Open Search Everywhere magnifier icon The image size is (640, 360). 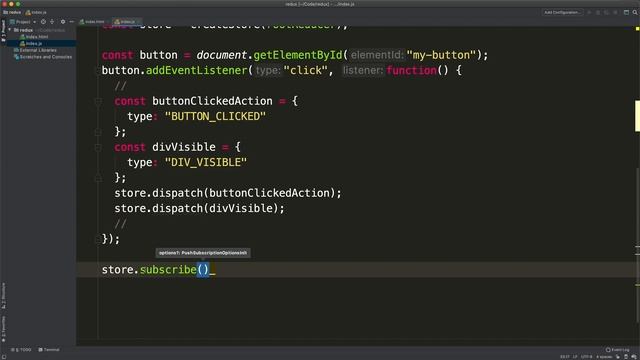[x=635, y=12]
